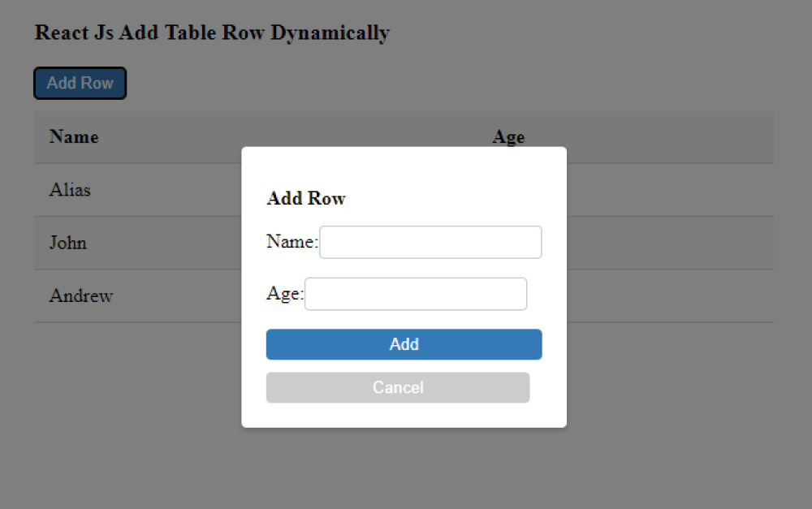Click the "Age:" label in dialog
This screenshot has height=509, width=812.
click(x=284, y=294)
